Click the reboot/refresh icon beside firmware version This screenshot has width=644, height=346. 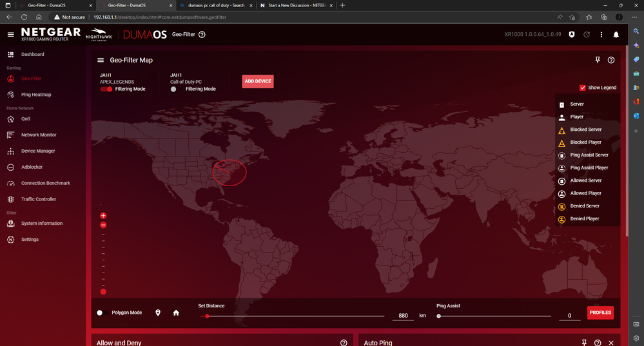pos(587,35)
